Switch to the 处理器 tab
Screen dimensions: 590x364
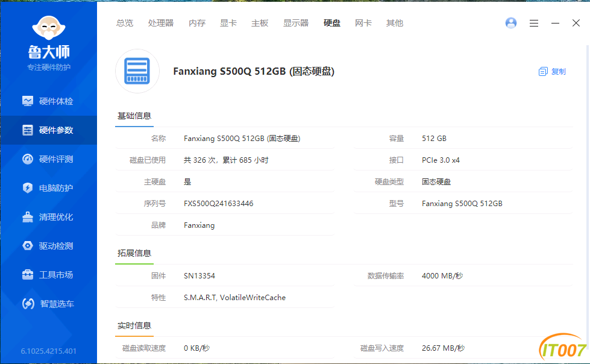(161, 23)
